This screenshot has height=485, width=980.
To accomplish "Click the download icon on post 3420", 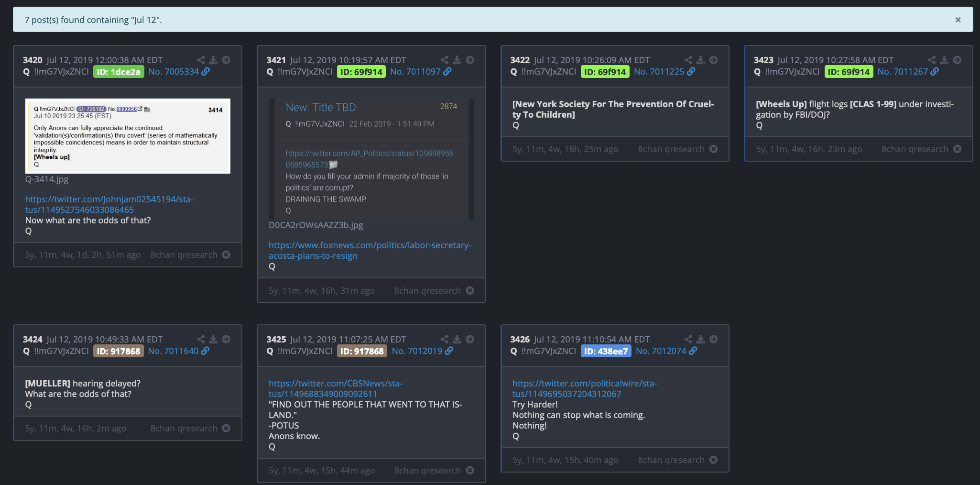I will point(213,60).
